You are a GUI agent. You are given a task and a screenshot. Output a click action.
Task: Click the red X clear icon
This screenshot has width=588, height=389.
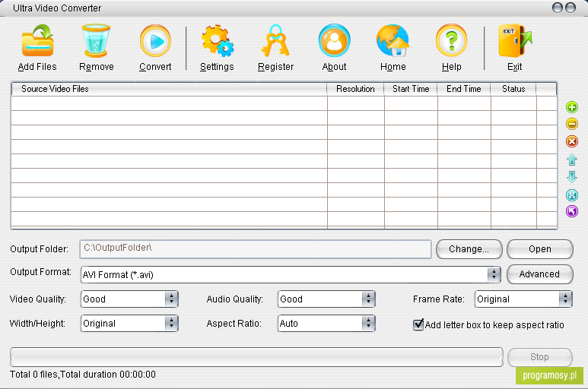572,141
